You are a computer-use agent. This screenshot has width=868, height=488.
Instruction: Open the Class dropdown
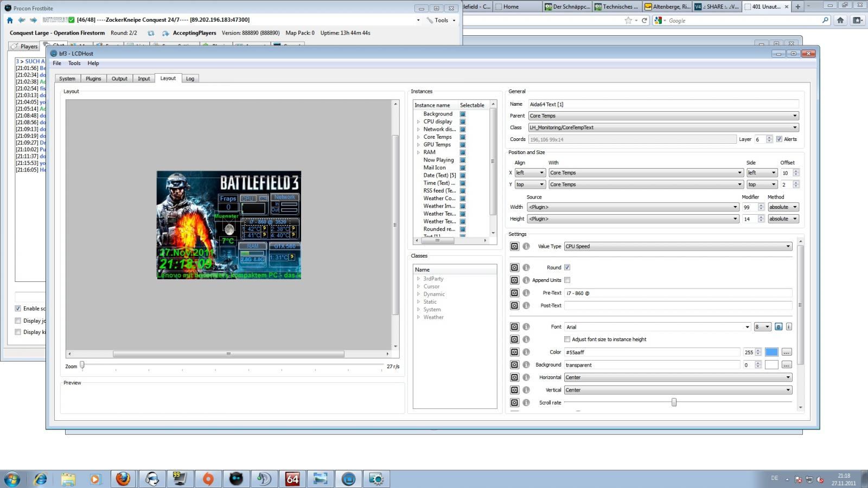663,127
